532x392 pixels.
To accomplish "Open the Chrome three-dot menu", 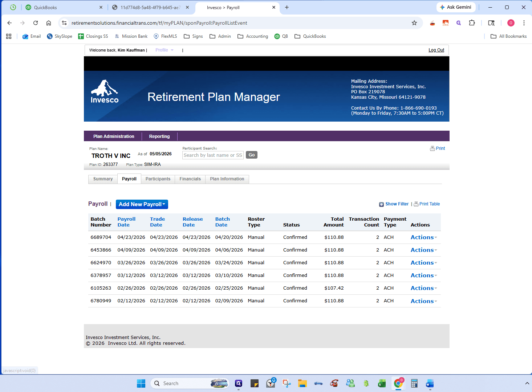I will tap(524, 23).
